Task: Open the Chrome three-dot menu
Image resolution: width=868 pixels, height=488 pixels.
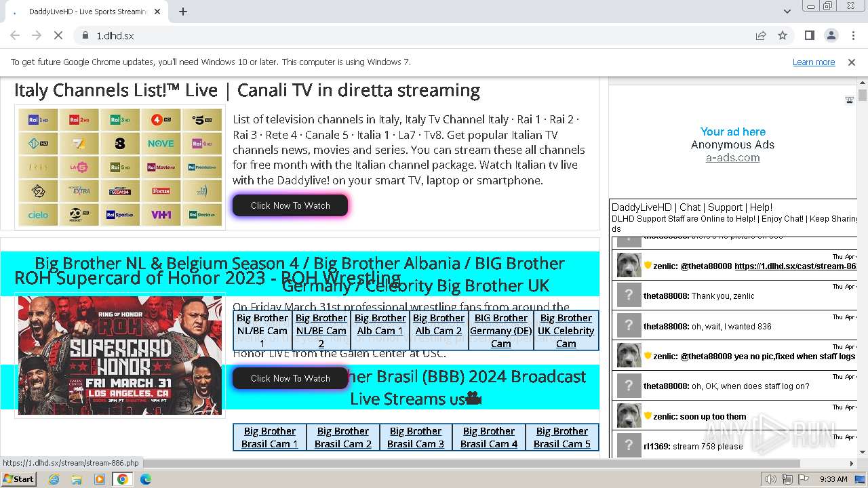Action: (x=853, y=35)
